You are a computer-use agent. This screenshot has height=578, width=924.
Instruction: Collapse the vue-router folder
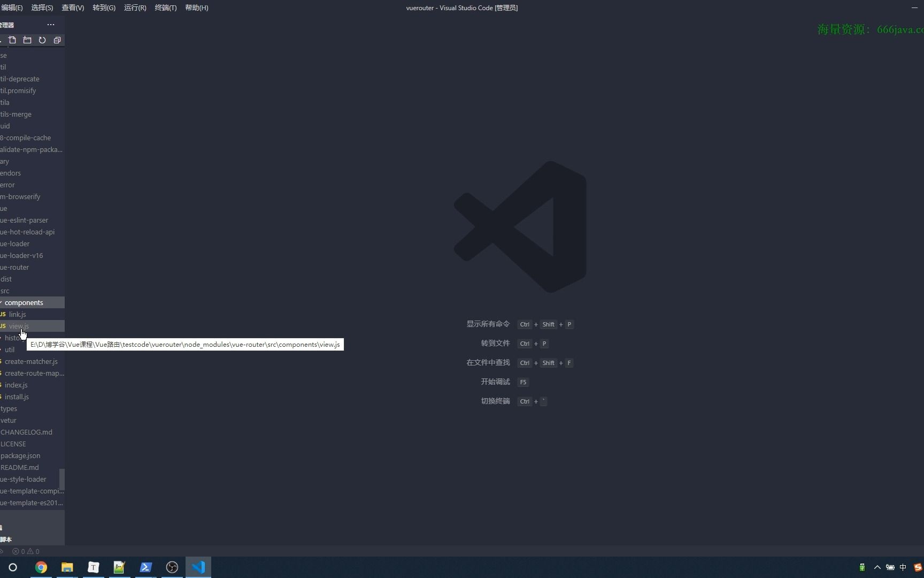tap(32, 267)
